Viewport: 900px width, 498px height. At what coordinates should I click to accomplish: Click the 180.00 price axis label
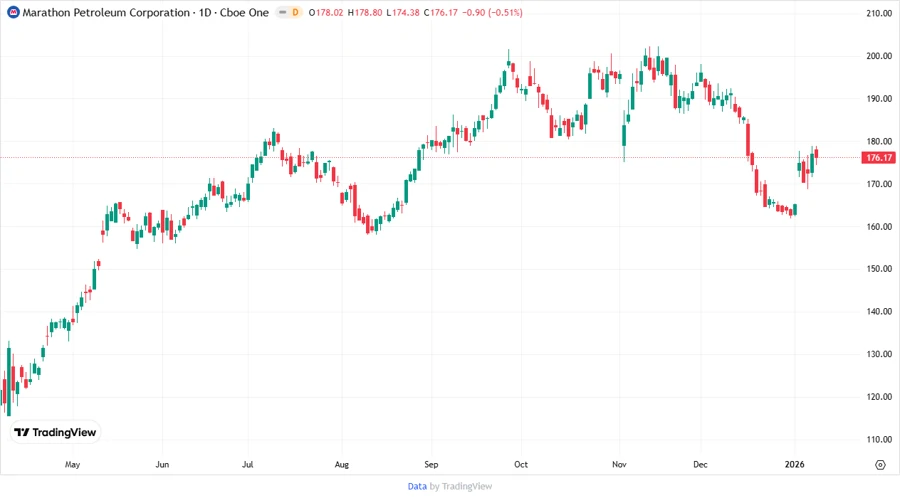[879, 141]
